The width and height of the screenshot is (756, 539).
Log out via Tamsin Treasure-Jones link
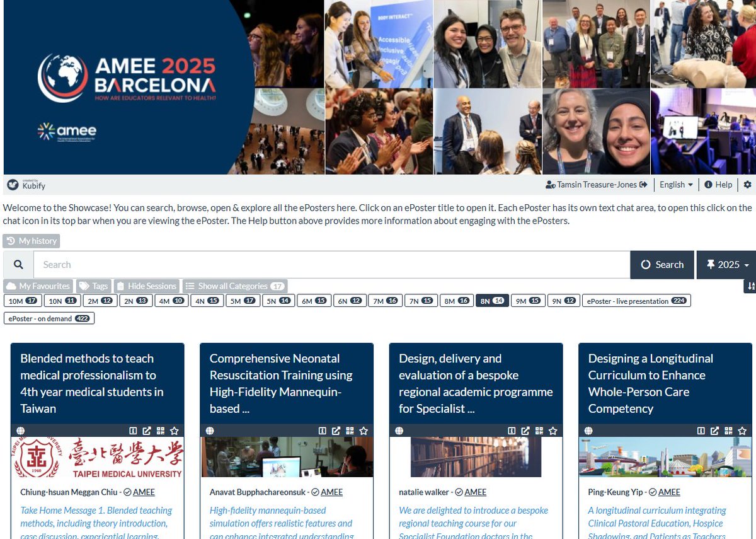pos(597,185)
